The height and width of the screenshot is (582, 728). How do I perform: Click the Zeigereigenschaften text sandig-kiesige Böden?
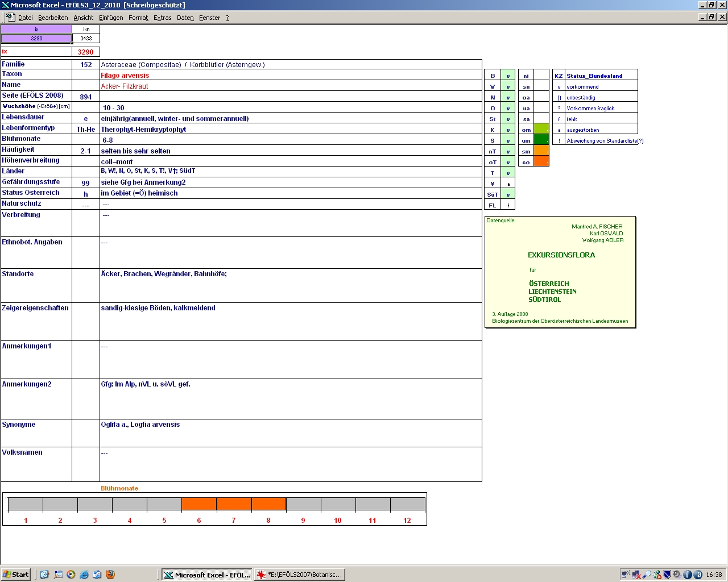click(x=158, y=308)
